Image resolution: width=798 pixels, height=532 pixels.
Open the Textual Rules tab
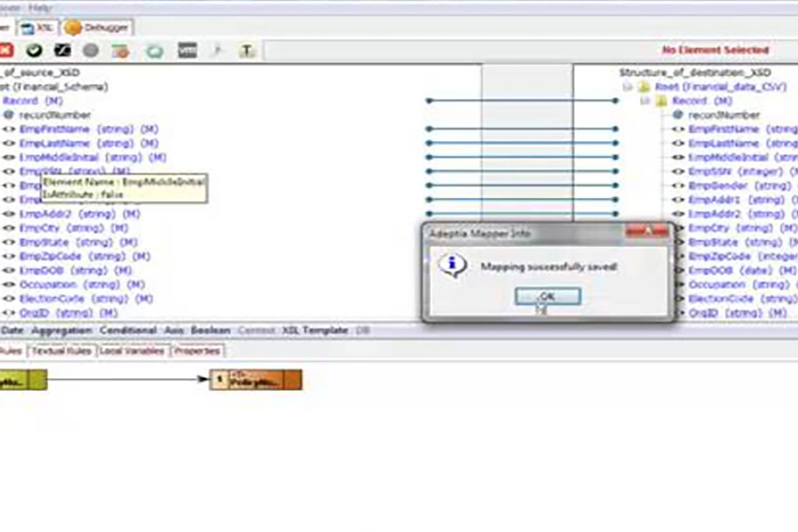point(61,351)
